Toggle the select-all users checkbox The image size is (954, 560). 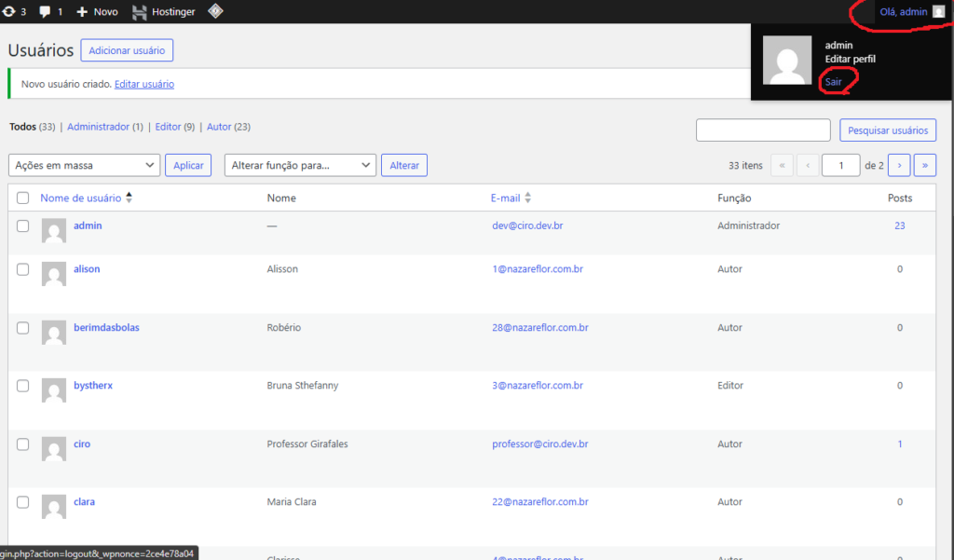(x=23, y=198)
